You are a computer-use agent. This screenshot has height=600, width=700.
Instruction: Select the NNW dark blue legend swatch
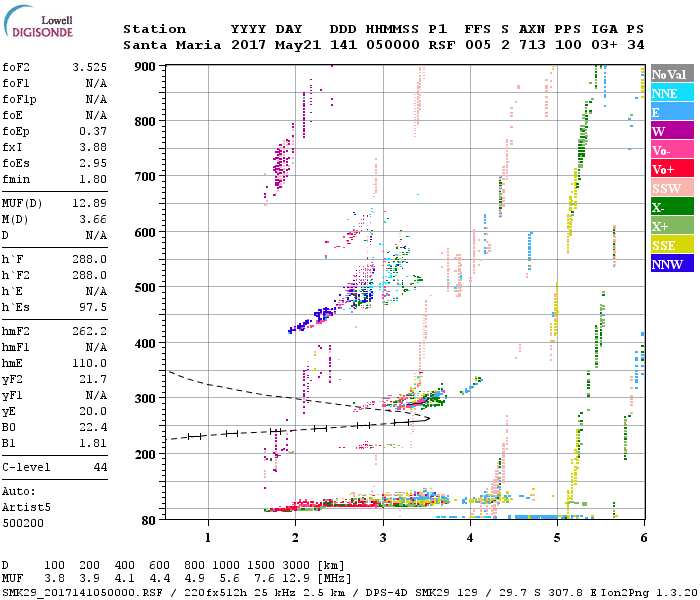click(672, 263)
